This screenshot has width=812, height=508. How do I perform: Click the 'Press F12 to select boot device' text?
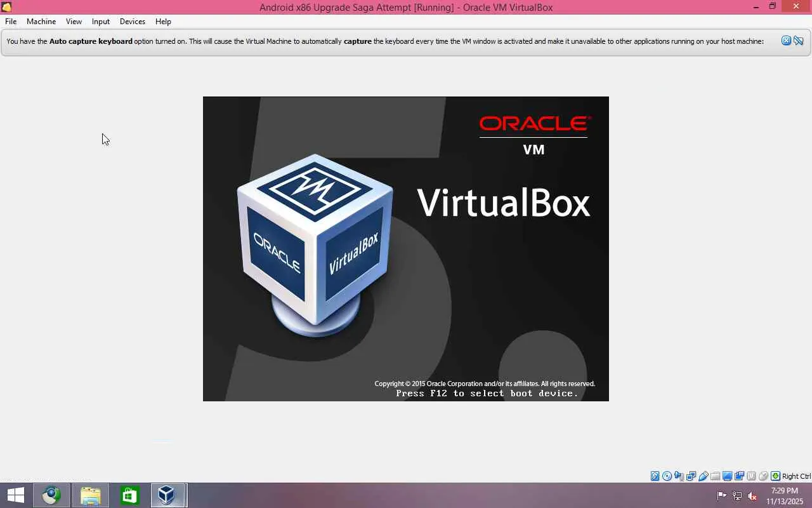pos(487,394)
